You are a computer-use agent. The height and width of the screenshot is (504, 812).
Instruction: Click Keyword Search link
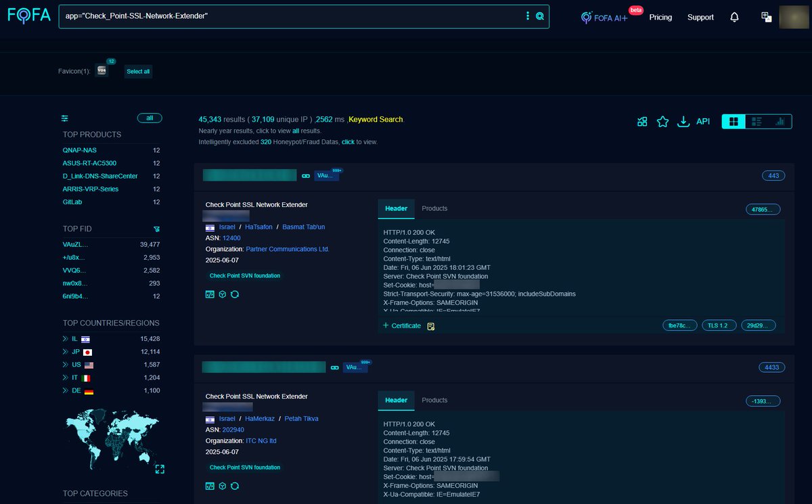376,119
